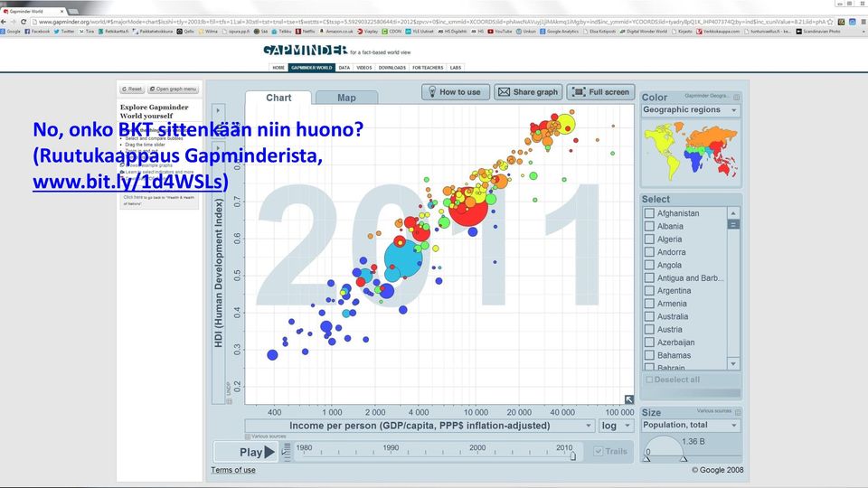Open the Twitter bookmark

64,32
